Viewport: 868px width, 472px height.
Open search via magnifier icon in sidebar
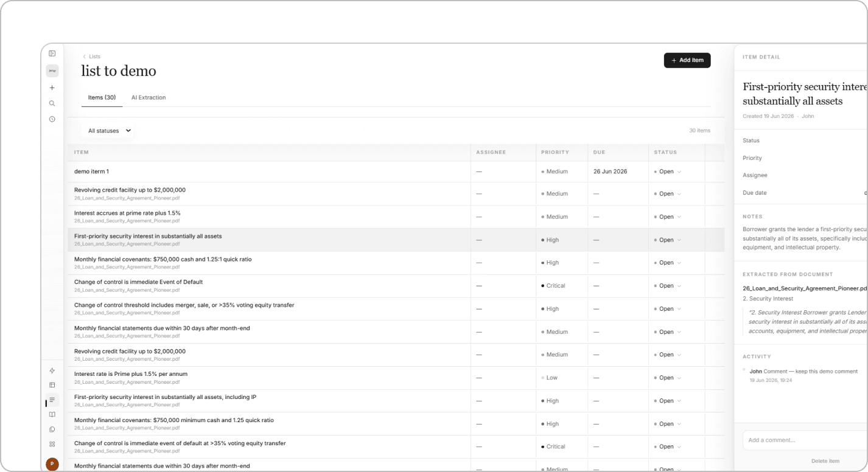52,103
